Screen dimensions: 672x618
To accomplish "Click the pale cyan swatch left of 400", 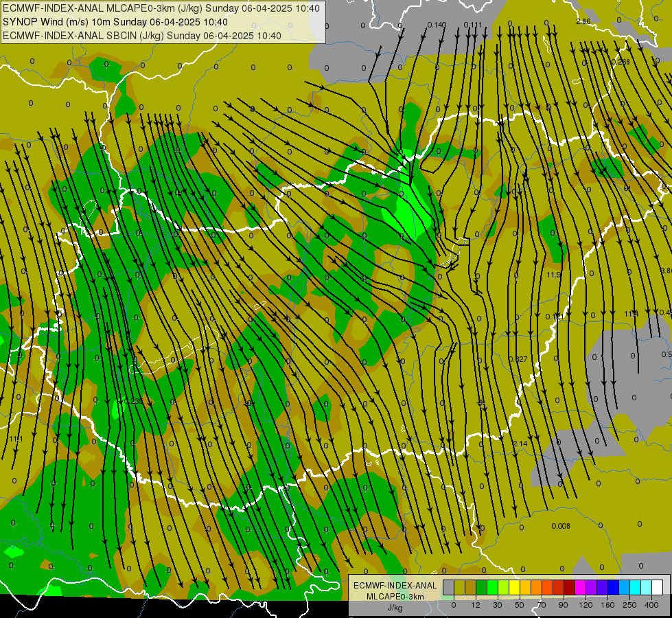I will (647, 587).
